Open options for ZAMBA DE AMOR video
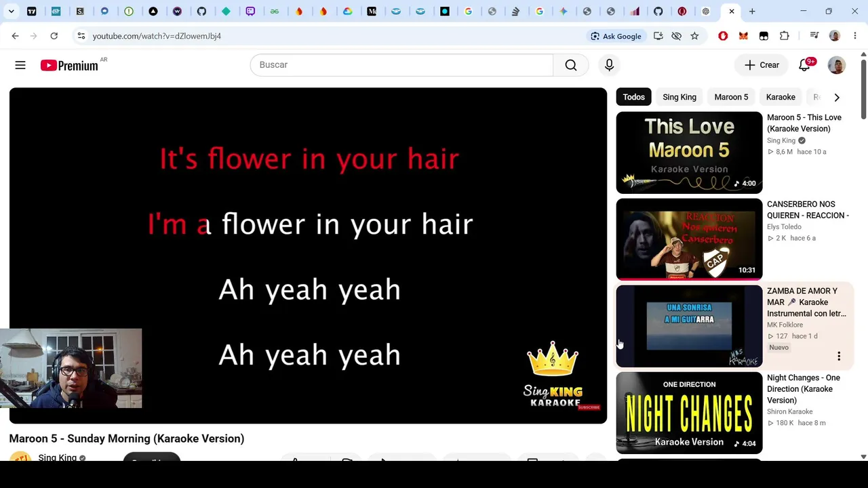 tap(839, 356)
